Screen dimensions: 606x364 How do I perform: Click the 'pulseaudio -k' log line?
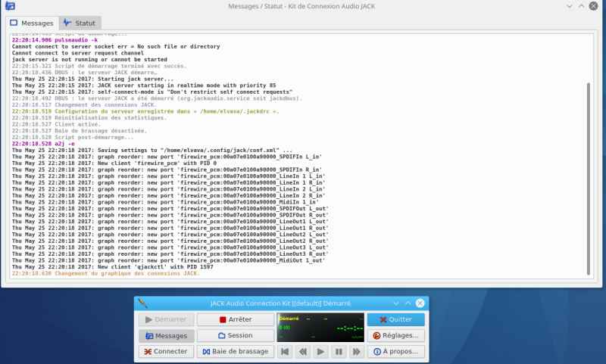click(55, 40)
